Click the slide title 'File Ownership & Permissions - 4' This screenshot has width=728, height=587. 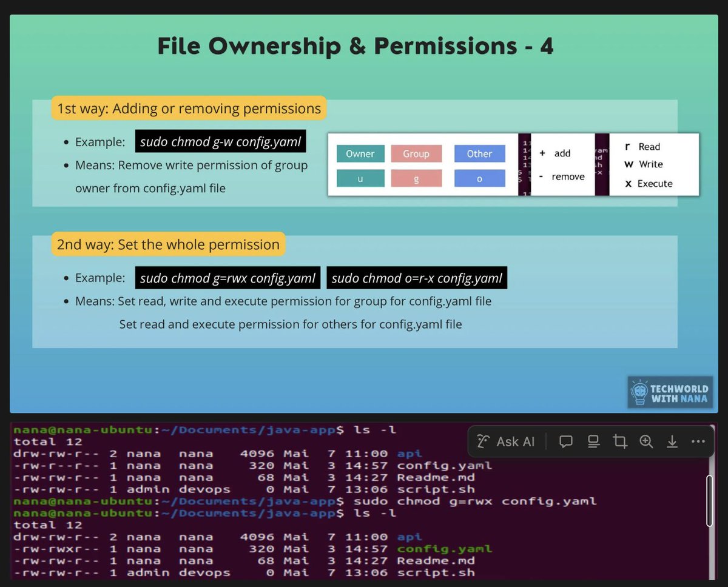tap(356, 46)
